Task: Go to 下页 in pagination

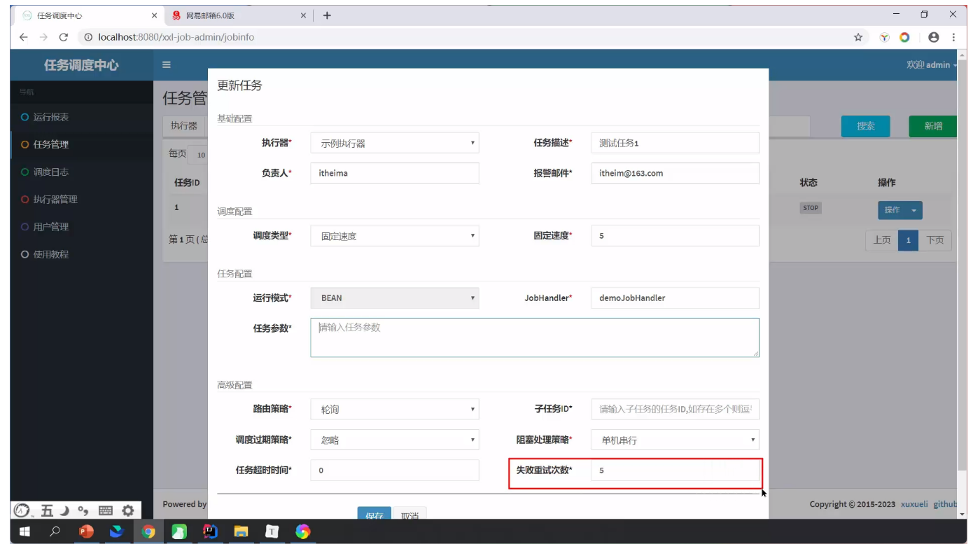Action: click(x=935, y=240)
